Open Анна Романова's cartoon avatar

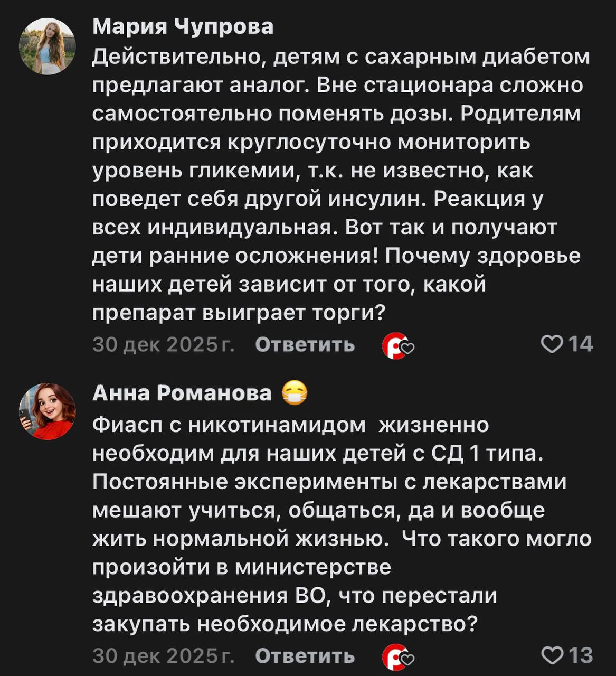48,411
